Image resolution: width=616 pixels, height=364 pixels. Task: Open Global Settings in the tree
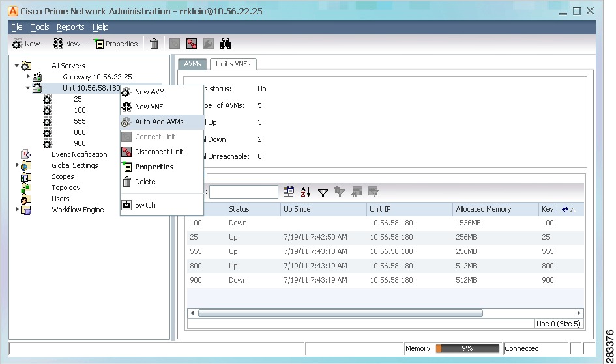tap(75, 165)
